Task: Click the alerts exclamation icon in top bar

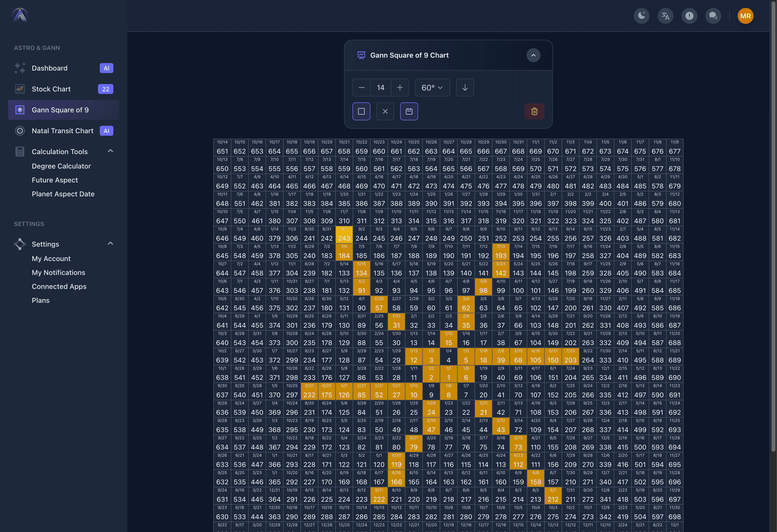Action: coord(689,16)
